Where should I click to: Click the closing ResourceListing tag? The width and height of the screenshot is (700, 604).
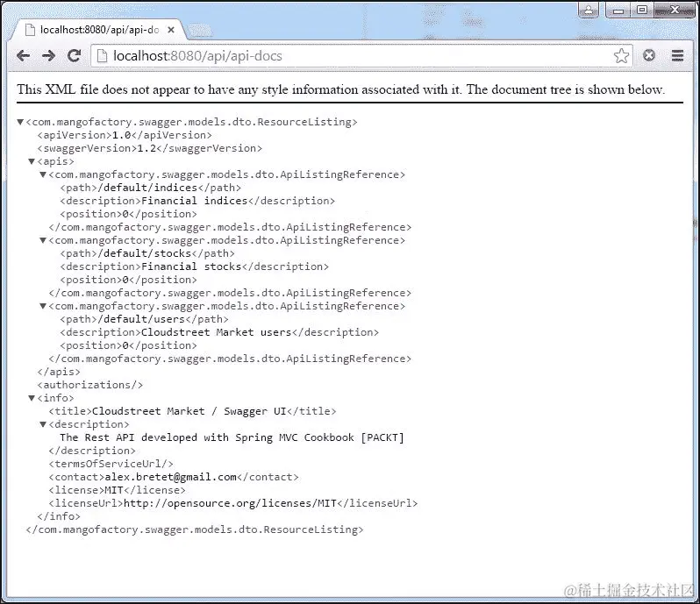click(195, 530)
